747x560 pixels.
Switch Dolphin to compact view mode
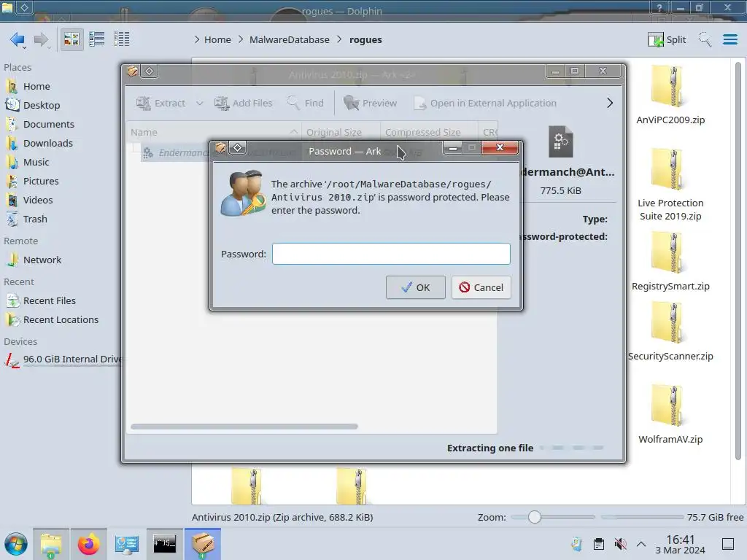(x=97, y=39)
